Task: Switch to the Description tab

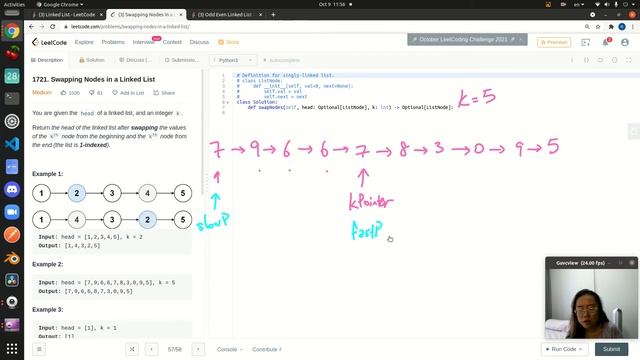Action: (47, 60)
